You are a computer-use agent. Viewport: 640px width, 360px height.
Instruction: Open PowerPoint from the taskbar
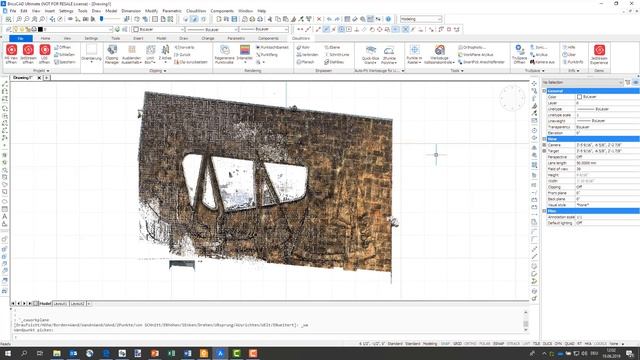pos(154,353)
